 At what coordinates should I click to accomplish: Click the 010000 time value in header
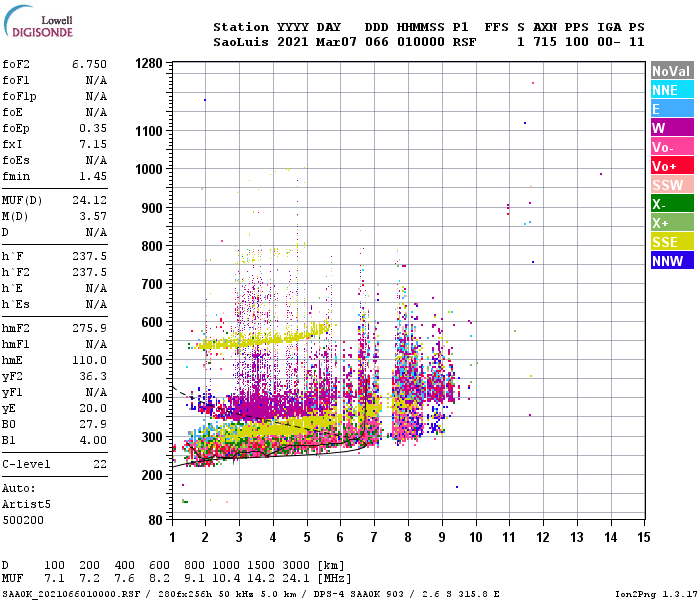click(x=421, y=42)
